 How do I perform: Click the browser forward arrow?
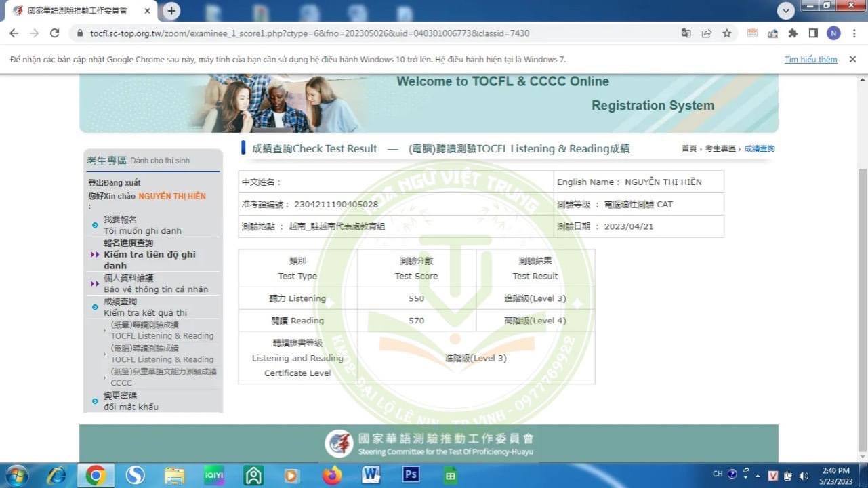point(34,33)
